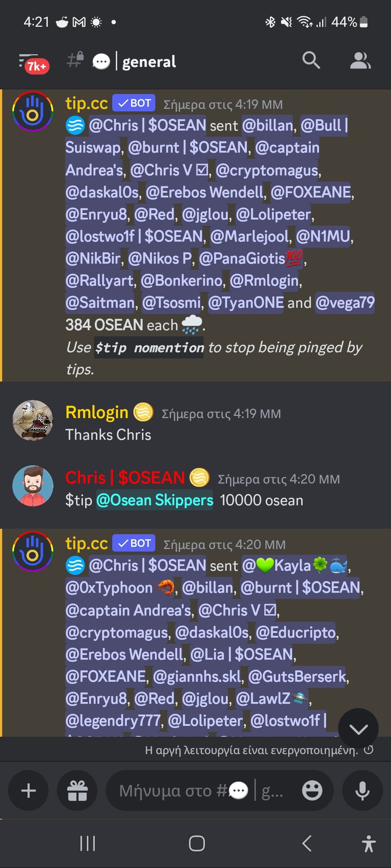This screenshot has width=391, height=868.
Task: Tap the @Osean Skippers role mention
Action: pyautogui.click(x=154, y=500)
